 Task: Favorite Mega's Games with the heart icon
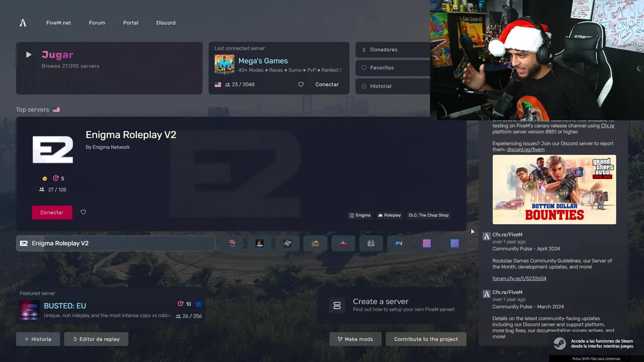[301, 84]
